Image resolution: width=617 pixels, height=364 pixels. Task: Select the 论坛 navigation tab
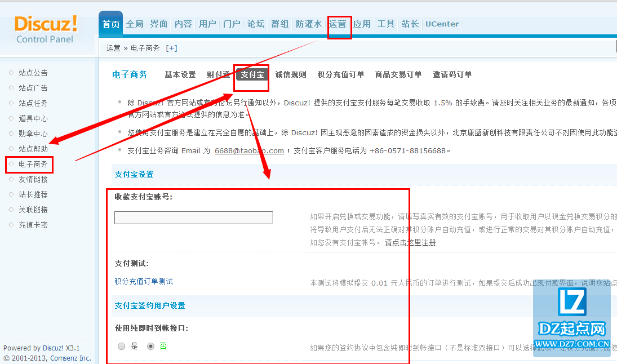[256, 24]
